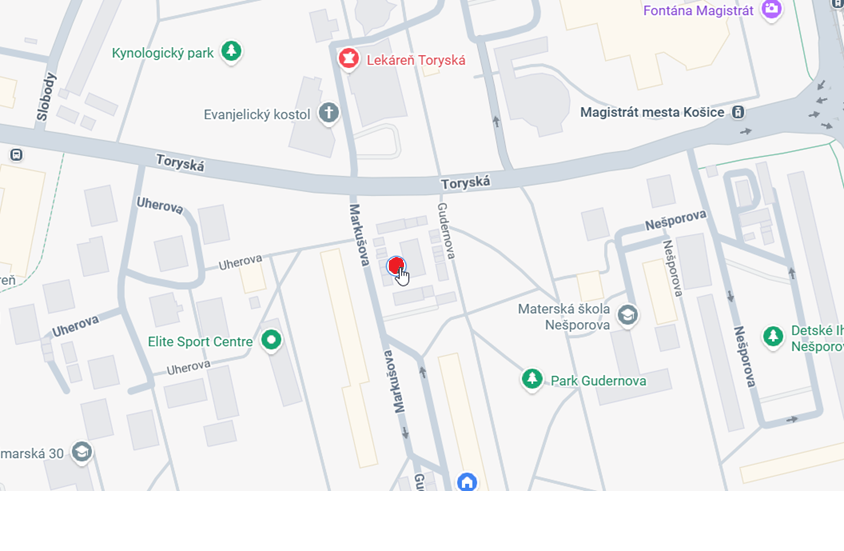Select the bus stop icon on Toryská

click(x=16, y=155)
